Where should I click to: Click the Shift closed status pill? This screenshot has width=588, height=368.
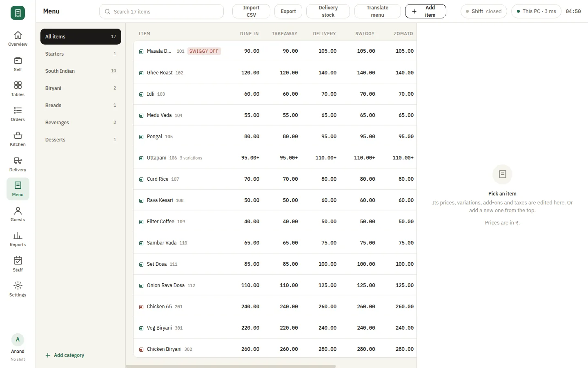tap(483, 11)
